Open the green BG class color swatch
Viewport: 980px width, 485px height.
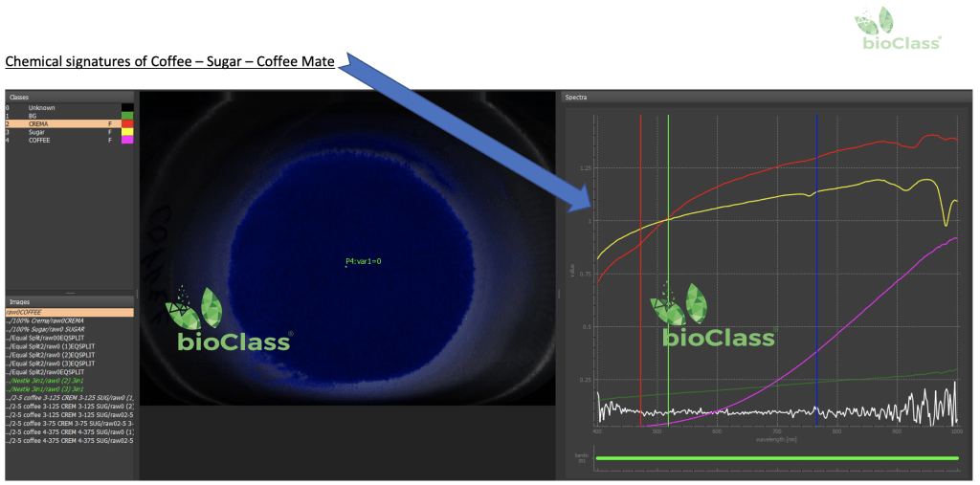127,116
